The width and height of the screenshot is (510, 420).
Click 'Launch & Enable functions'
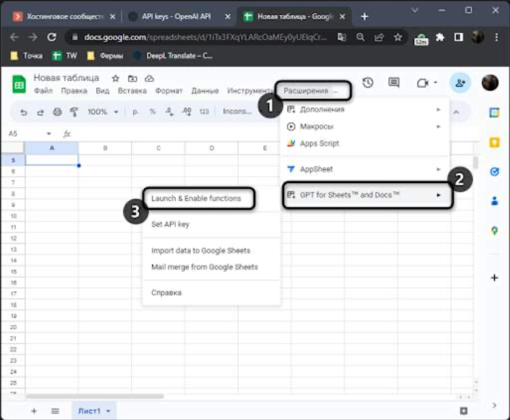tap(196, 198)
